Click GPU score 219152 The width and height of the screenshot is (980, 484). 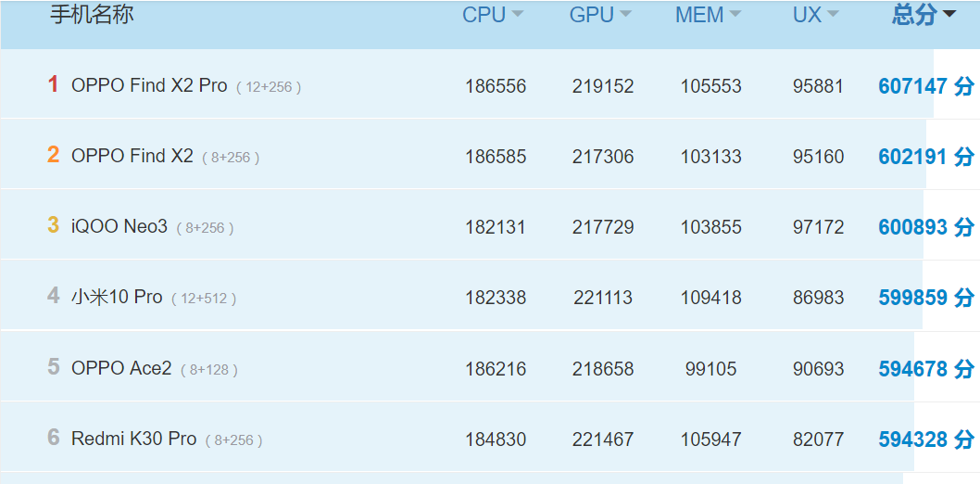pyautogui.click(x=603, y=86)
